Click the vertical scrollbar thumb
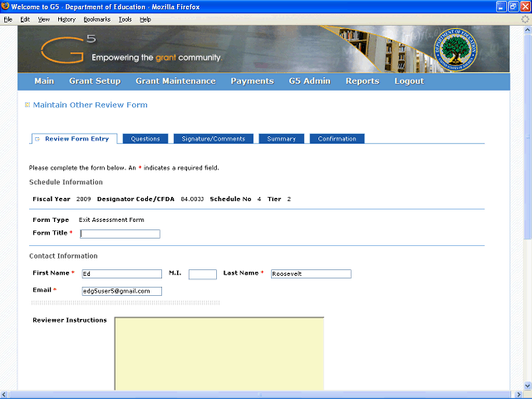Screen dimensions: 532x399 tap(528, 136)
